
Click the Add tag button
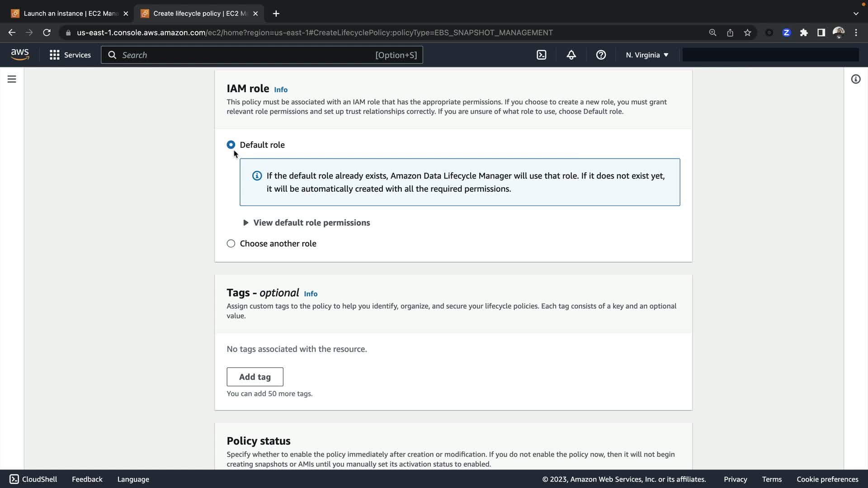[x=255, y=377]
